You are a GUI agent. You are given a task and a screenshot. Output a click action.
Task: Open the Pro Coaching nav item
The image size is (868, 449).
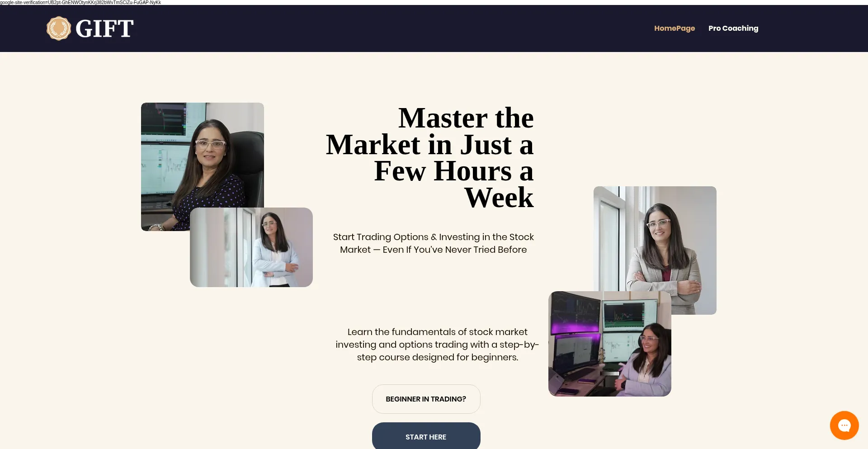733,28
